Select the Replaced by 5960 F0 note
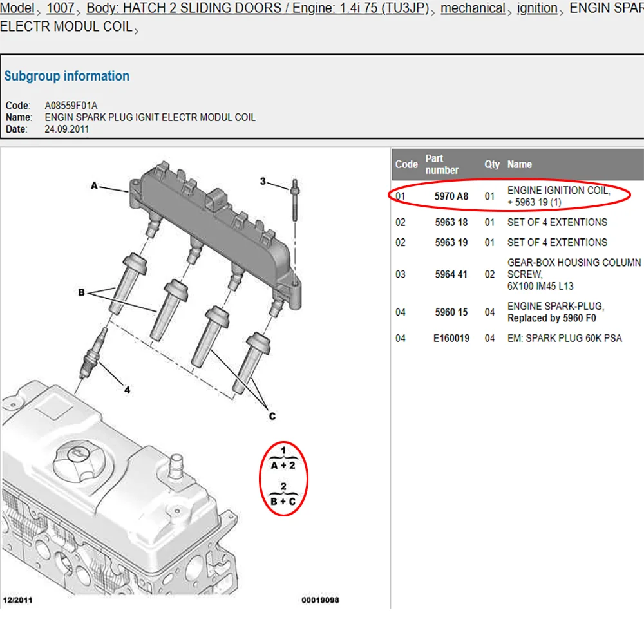This screenshot has height=644, width=644. [552, 318]
